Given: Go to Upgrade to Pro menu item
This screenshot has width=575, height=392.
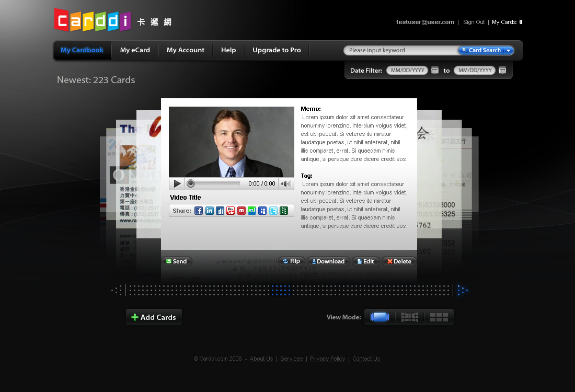Looking at the screenshot, I should tap(277, 50).
